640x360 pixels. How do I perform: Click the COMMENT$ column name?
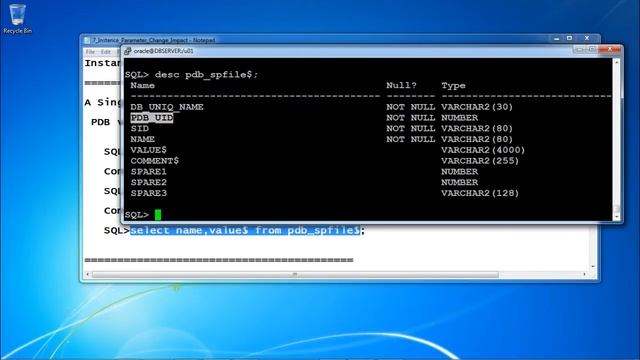click(x=155, y=160)
